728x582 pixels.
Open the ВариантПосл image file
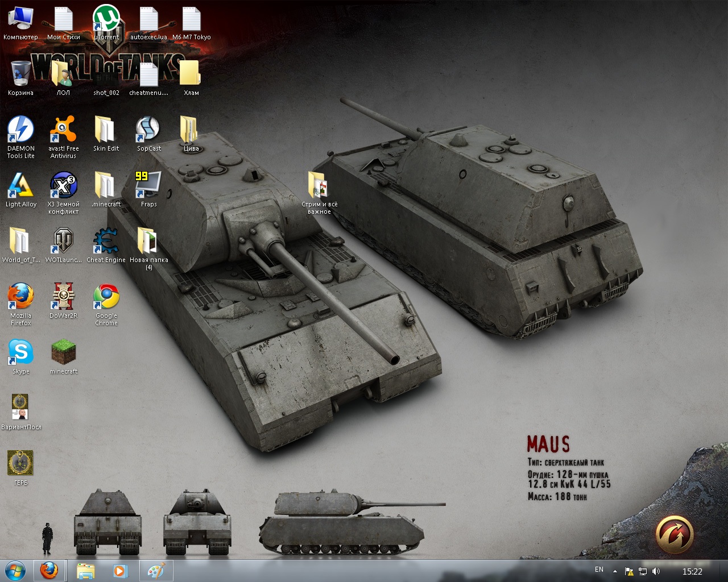(x=20, y=413)
